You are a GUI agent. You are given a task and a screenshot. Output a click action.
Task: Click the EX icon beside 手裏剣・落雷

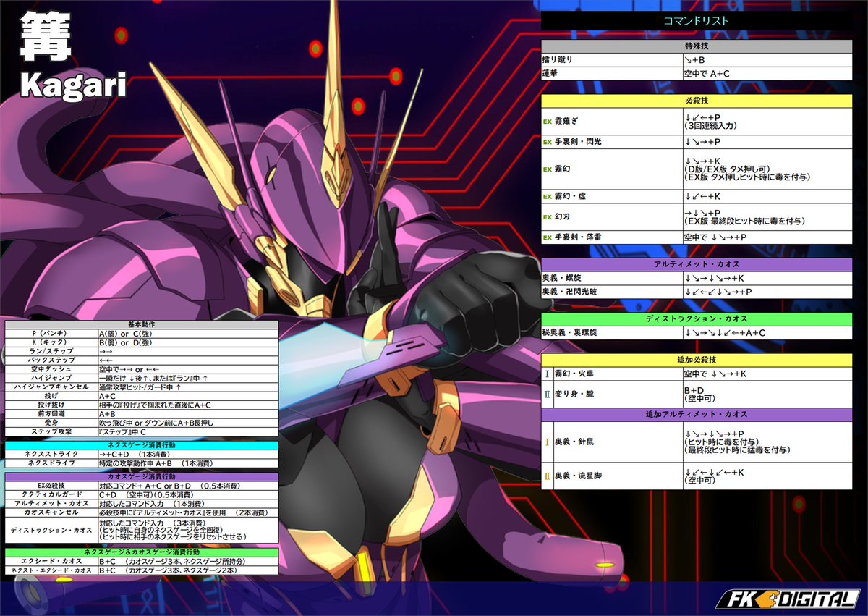coord(548,237)
